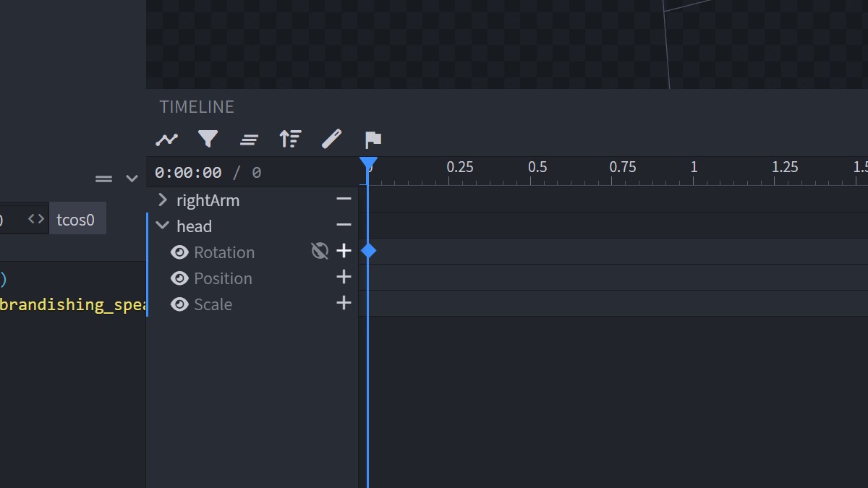Viewport: 868px width, 488px height.
Task: Click the stacked lines icon in timeline toolbar
Action: (x=250, y=140)
